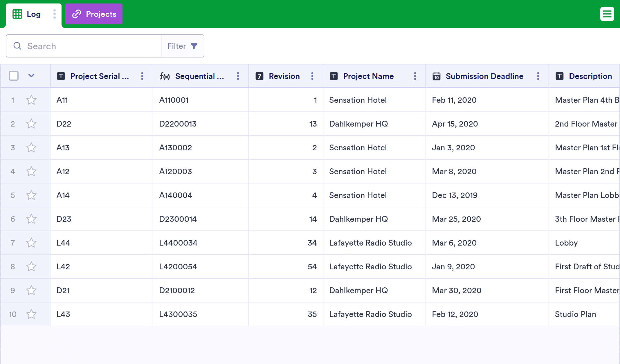
Task: Expand the row selection chevron dropdown
Action: tap(31, 76)
